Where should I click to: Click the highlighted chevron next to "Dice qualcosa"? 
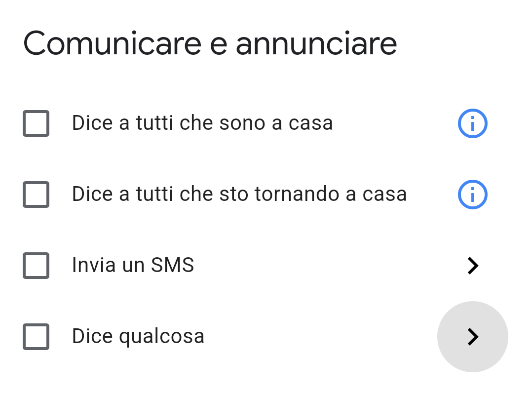pos(472,337)
